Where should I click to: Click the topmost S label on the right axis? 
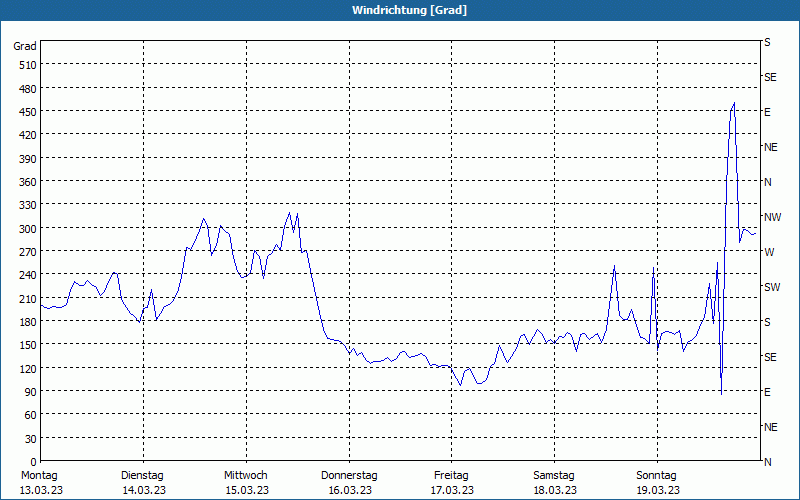tap(768, 42)
